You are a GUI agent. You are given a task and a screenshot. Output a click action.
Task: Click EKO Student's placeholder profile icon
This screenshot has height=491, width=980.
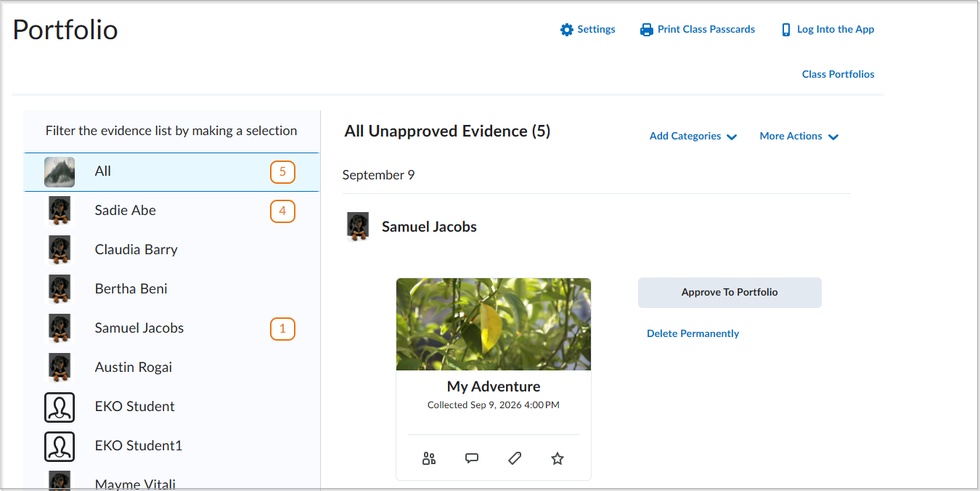click(x=60, y=407)
